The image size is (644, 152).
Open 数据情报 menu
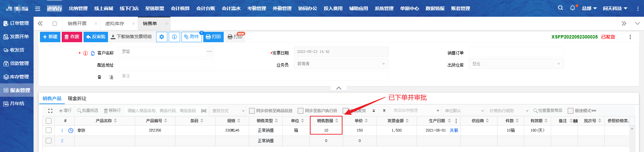(435, 8)
